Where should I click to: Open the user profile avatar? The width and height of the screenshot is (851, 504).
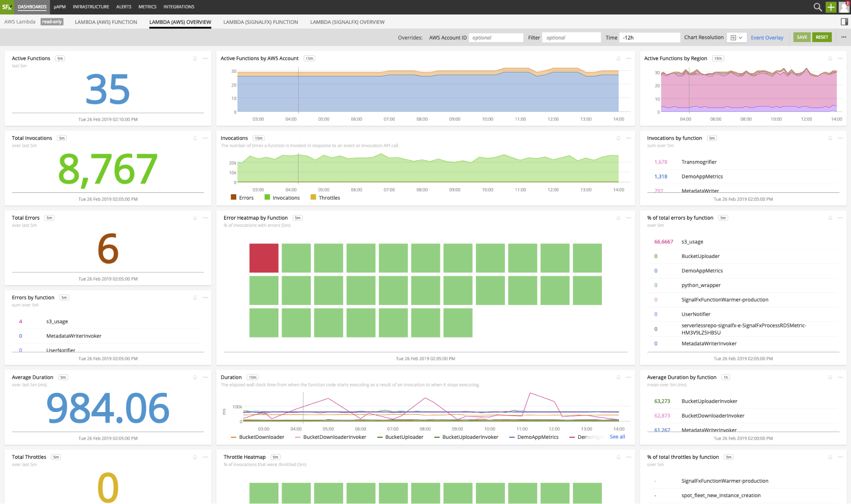[x=844, y=7]
